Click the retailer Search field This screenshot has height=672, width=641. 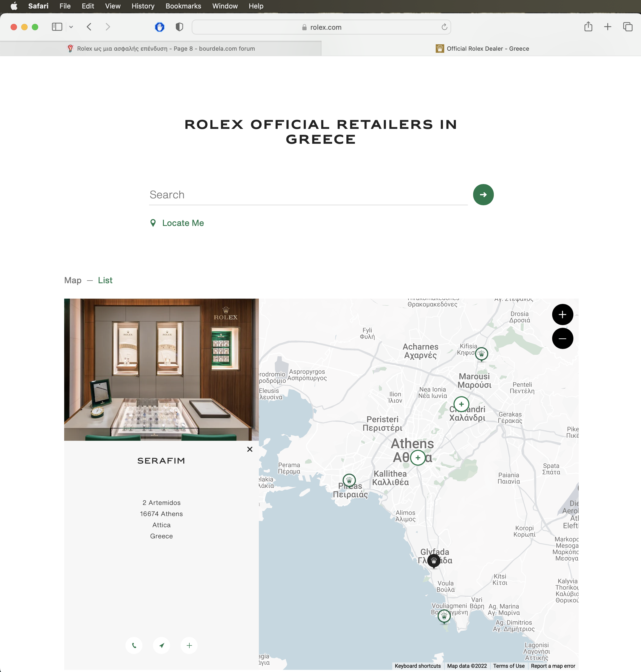pos(308,195)
